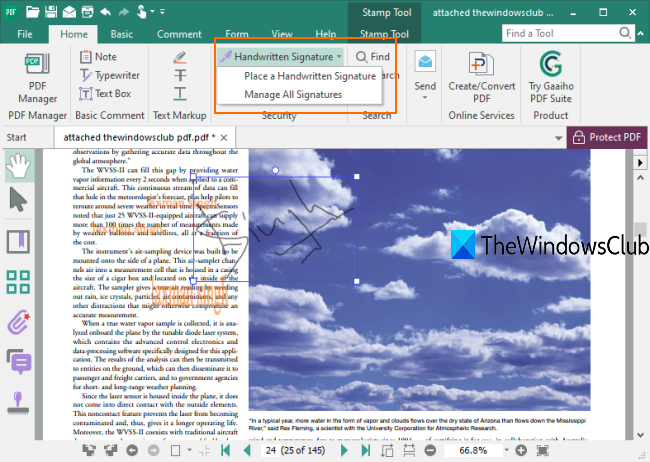The height and width of the screenshot is (462, 650).
Task: Click the page number field
Action: point(295,450)
